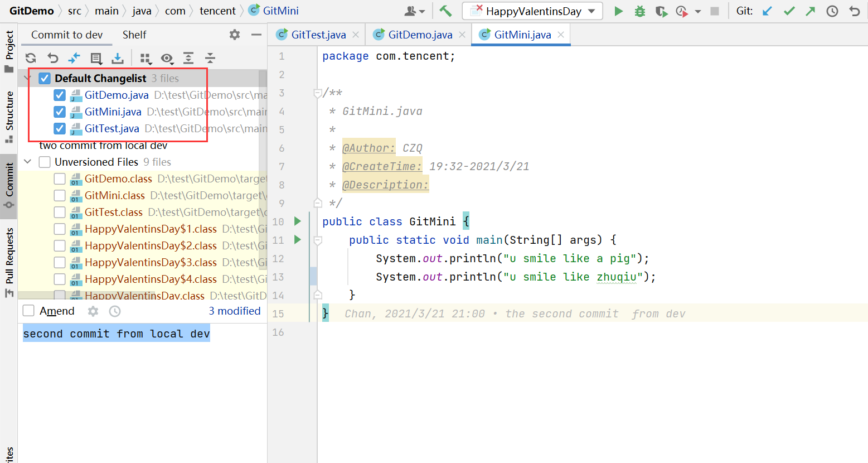
Task: Show commit message history clock icon
Action: (115, 311)
